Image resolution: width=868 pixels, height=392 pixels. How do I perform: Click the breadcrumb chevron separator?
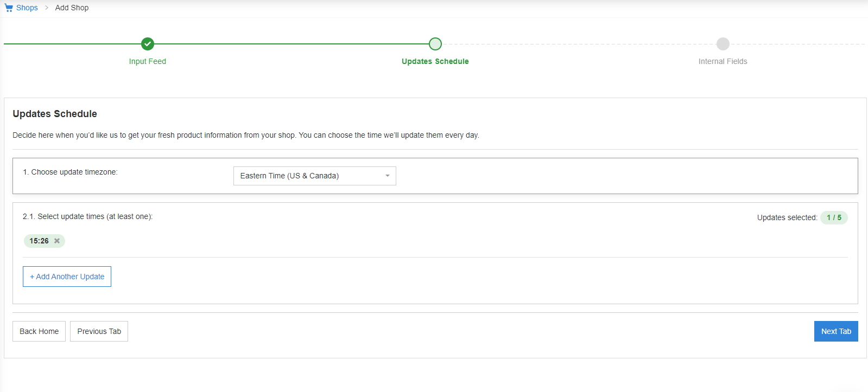[47, 8]
